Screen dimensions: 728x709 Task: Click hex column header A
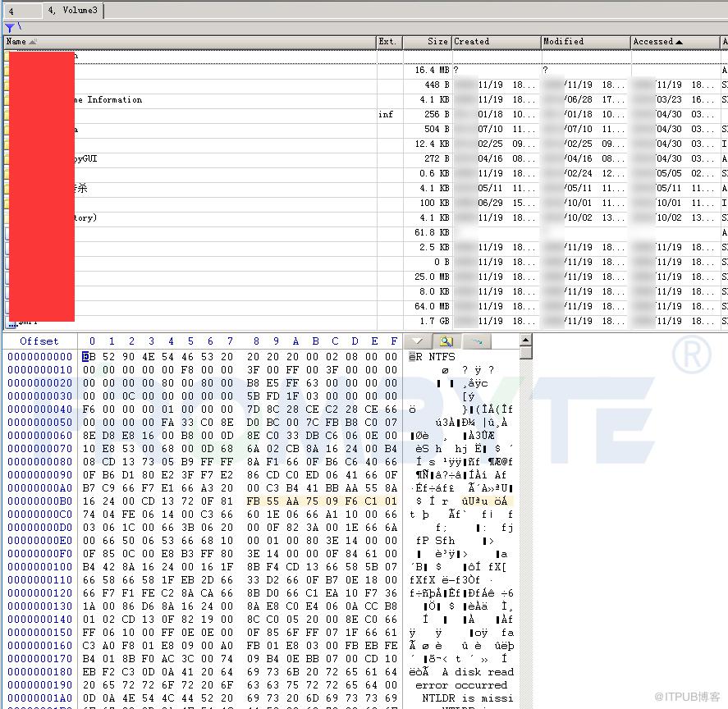point(295,341)
